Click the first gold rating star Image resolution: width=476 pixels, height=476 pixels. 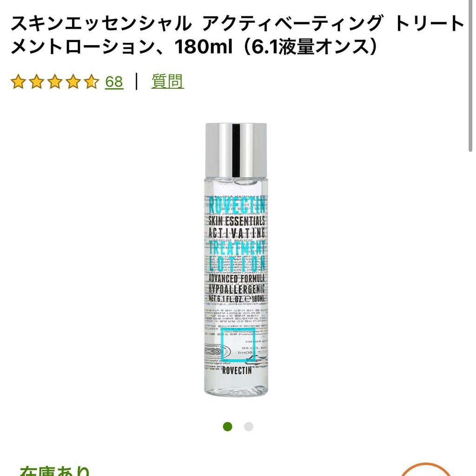coord(18,82)
